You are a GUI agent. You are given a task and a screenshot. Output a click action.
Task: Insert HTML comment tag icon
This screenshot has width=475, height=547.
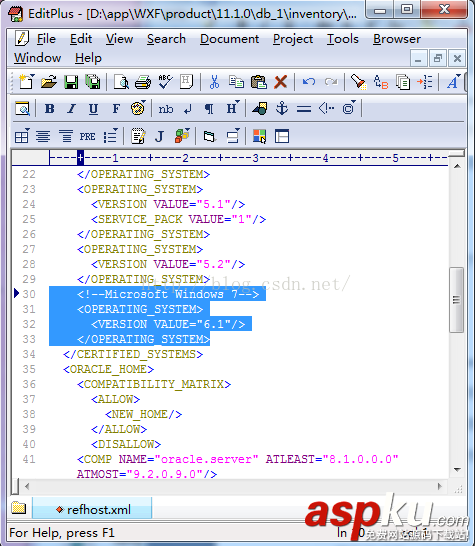click(326, 109)
